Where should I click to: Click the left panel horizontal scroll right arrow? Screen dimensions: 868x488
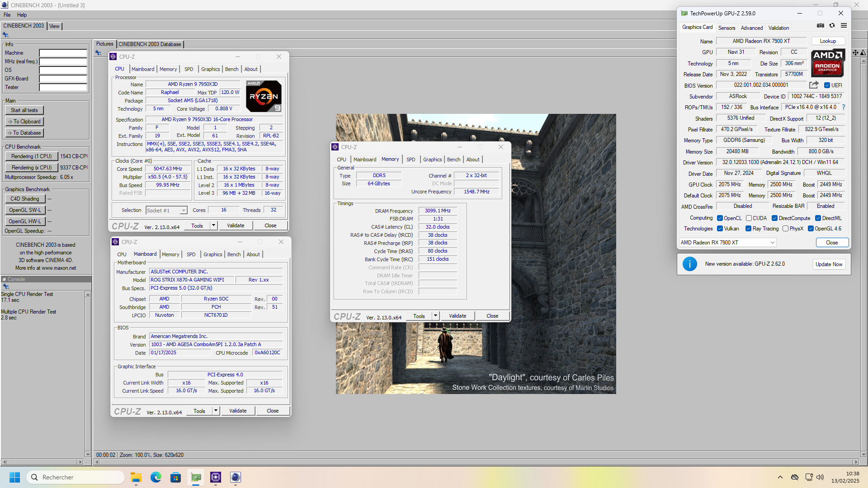click(80, 462)
